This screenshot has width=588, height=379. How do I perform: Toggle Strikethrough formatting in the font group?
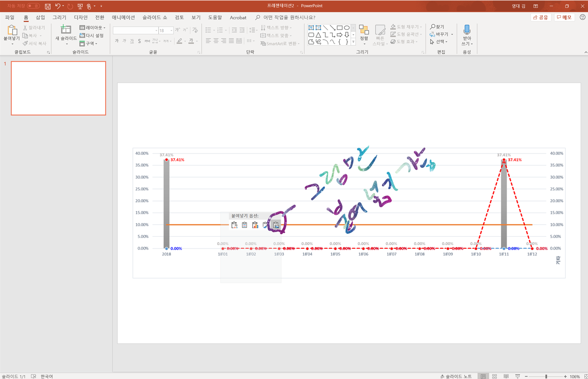pos(147,41)
